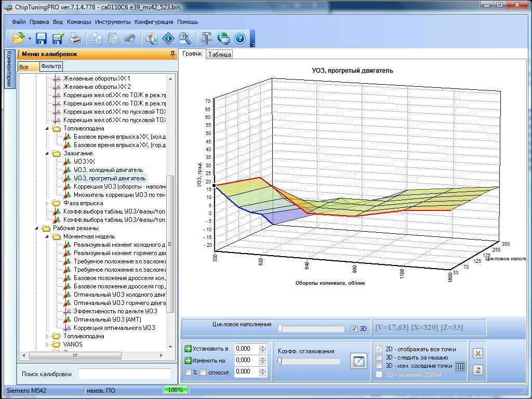Save the file with the floppy disk icon
Image resolution: width=532 pixels, height=399 pixels.
point(42,38)
